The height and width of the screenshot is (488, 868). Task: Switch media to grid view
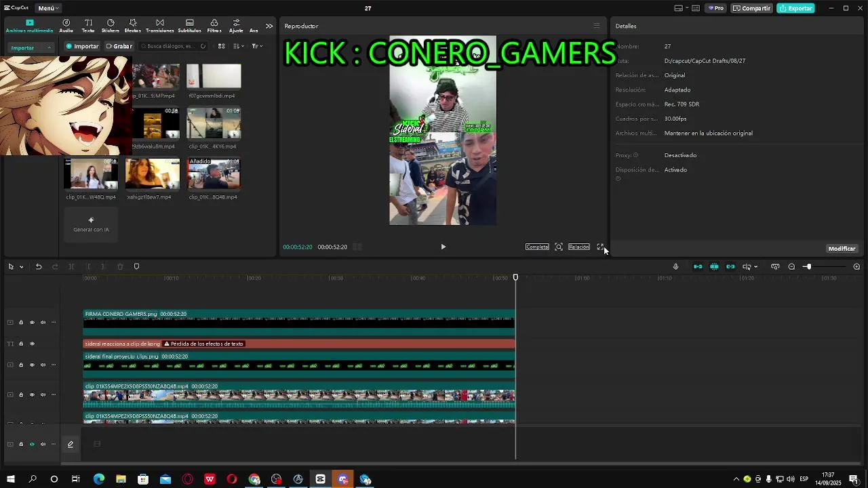tap(221, 46)
